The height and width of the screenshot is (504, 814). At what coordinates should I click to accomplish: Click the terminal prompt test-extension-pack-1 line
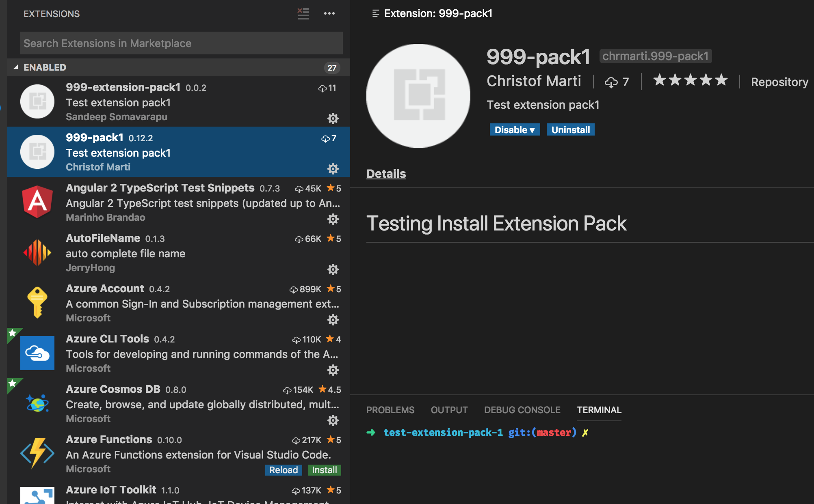pos(478,433)
